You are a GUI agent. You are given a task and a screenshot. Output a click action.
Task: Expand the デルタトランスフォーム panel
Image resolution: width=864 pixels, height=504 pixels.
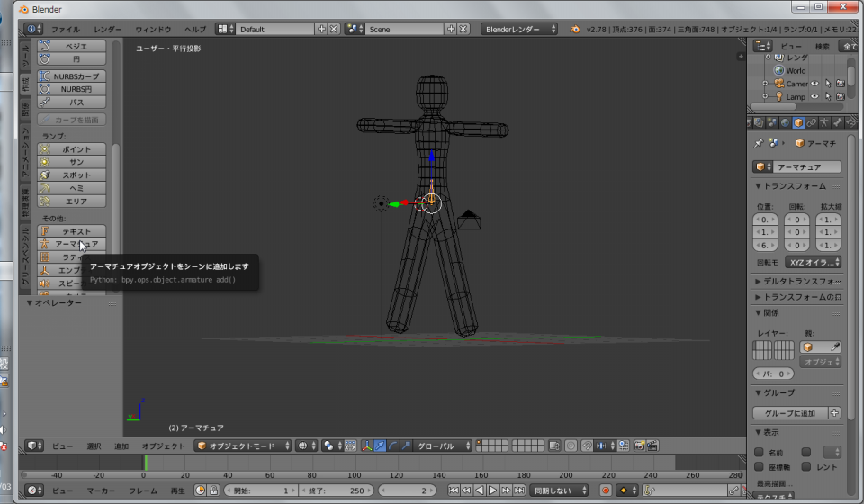point(797,281)
